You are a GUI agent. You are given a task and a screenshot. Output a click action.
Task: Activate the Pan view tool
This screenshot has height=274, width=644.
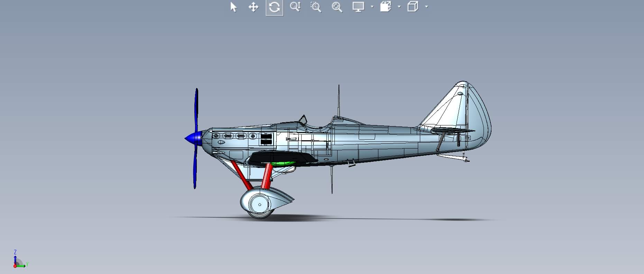point(254,7)
